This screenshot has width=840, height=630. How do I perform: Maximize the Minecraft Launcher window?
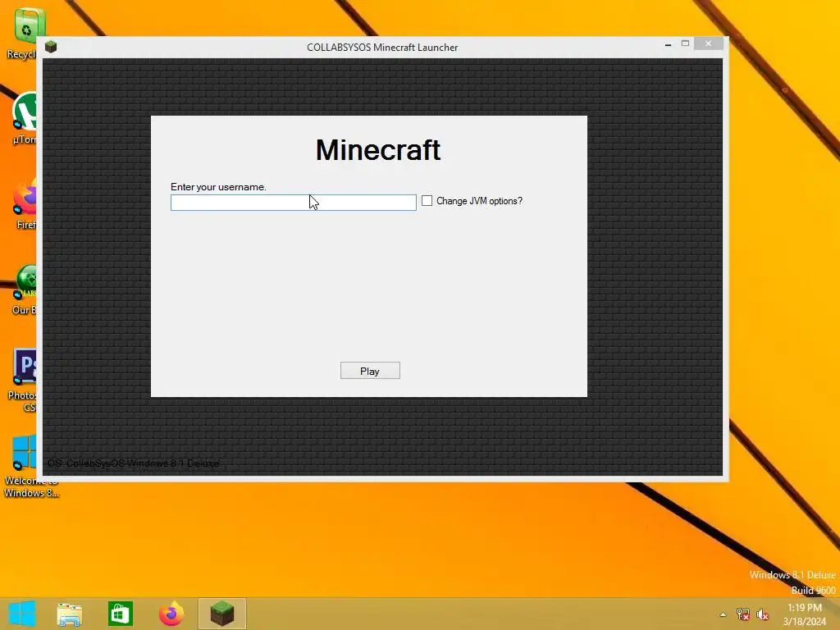click(685, 43)
